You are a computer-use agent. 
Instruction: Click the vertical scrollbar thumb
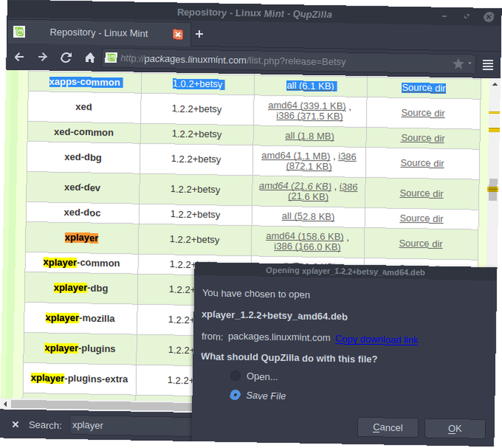point(493,189)
